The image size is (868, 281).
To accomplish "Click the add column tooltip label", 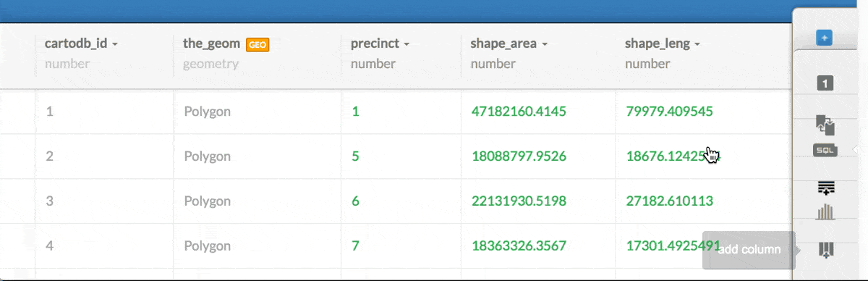I will tap(749, 250).
